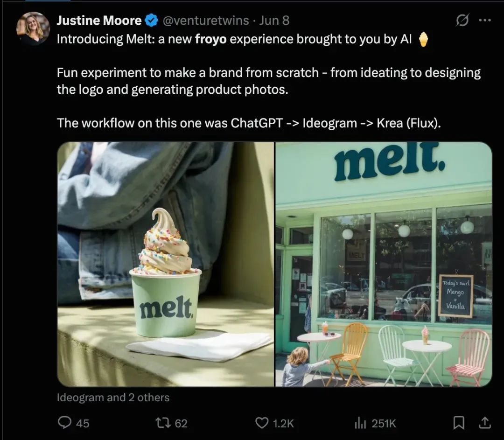
Task: Click the Grok slashed-circle icon
Action: (x=462, y=21)
